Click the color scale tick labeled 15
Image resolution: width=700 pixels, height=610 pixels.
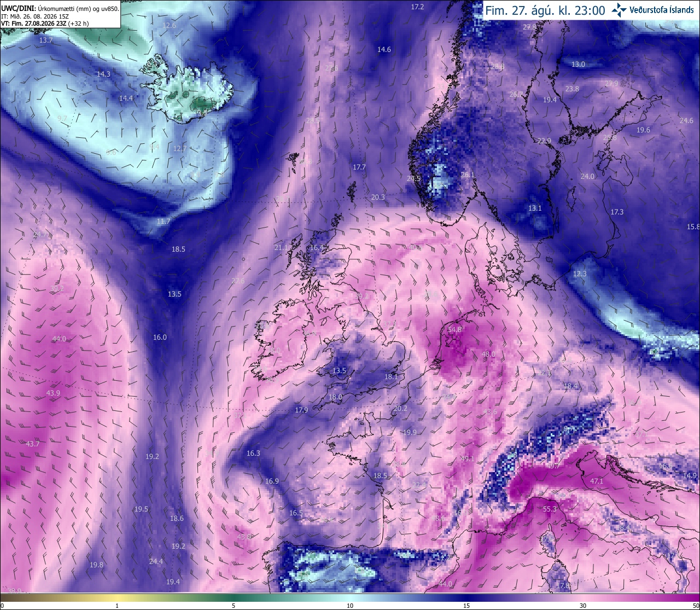coord(466,606)
